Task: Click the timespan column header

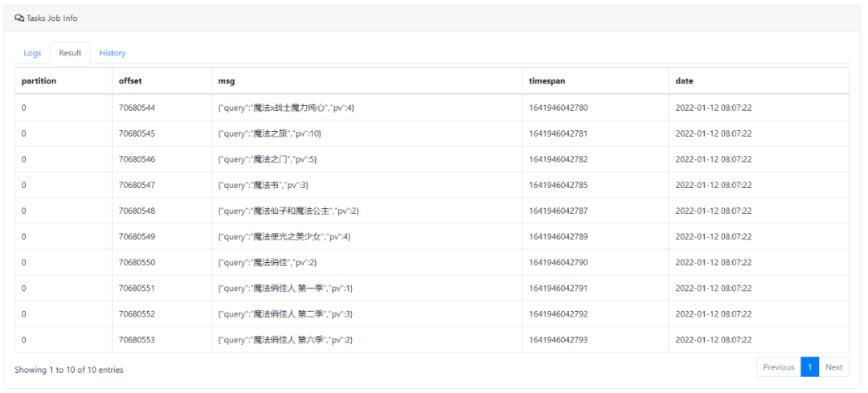Action: [x=547, y=81]
